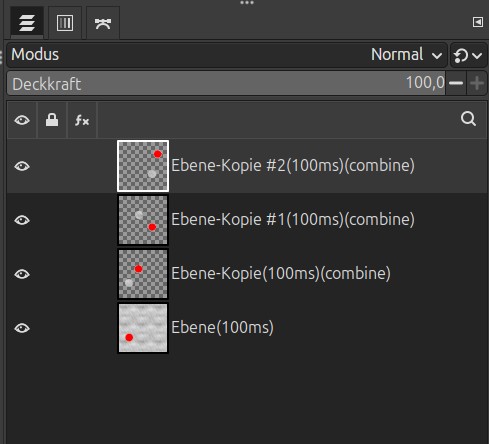Hide the Ebene-Kopie #2 layer

(x=22, y=166)
